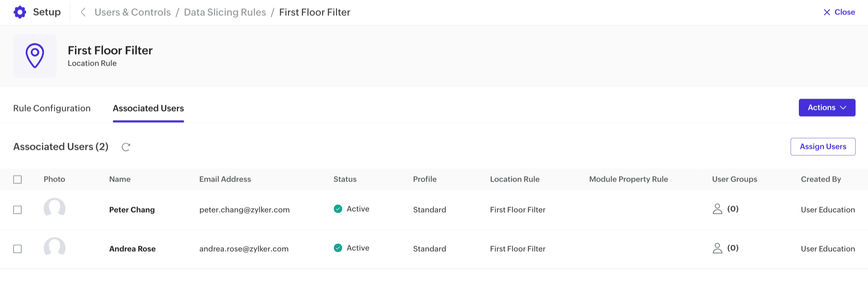This screenshot has width=868, height=287.
Task: Click the Setup gear icon
Action: coord(20,12)
